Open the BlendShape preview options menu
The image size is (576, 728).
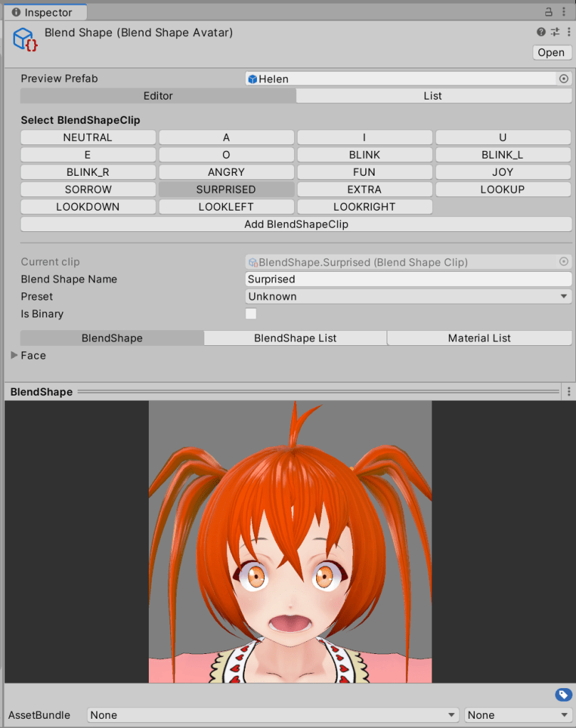coord(568,391)
